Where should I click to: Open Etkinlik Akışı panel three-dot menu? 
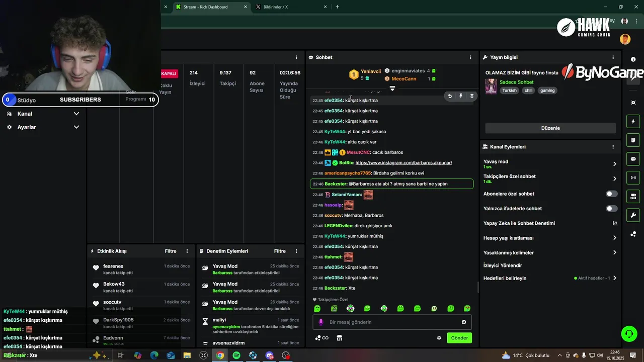(187, 251)
